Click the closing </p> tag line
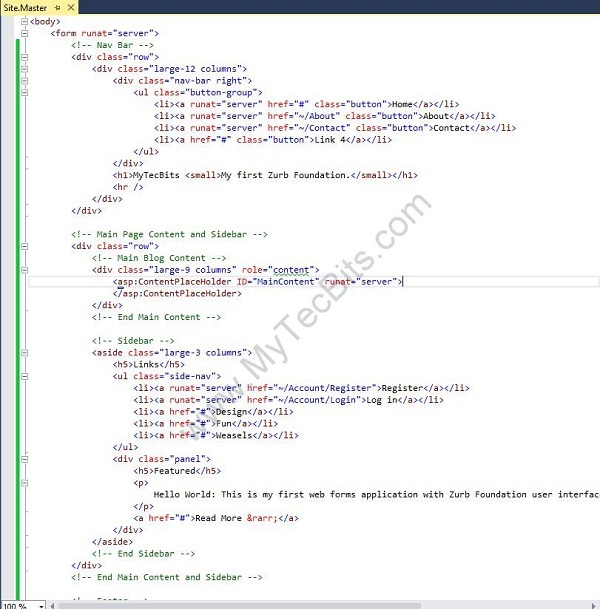The height and width of the screenshot is (609, 600). click(143, 506)
